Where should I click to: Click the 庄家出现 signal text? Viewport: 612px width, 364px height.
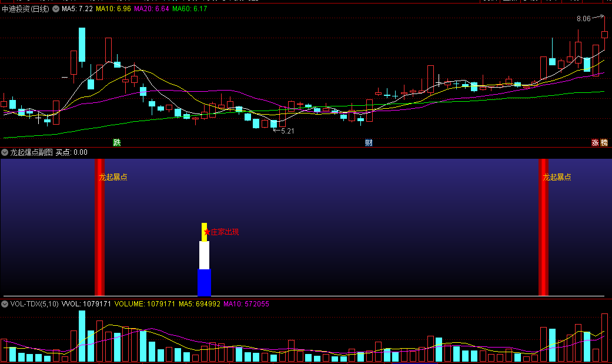225,232
